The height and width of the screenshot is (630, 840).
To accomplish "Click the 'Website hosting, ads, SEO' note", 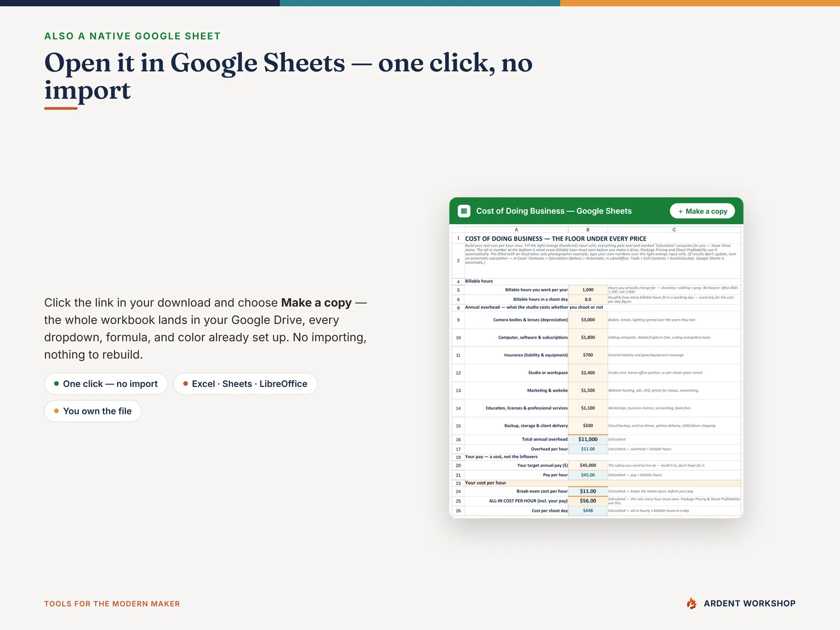I will click(654, 391).
